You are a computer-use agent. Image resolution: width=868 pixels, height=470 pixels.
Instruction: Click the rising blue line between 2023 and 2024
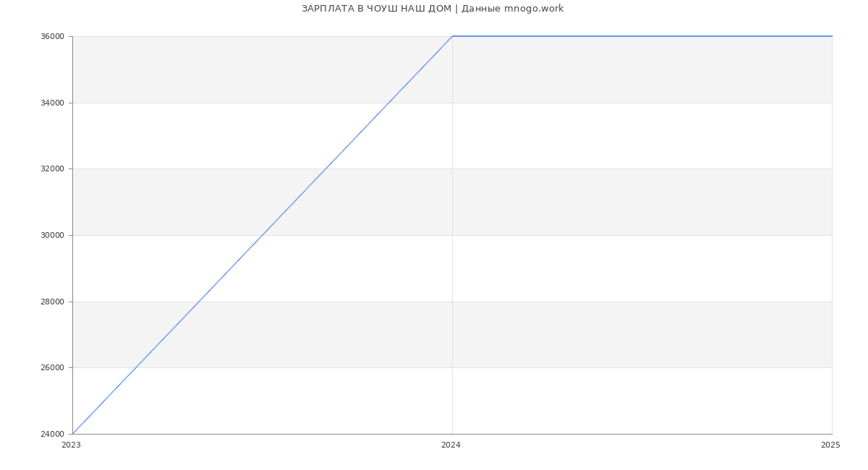pos(263,235)
